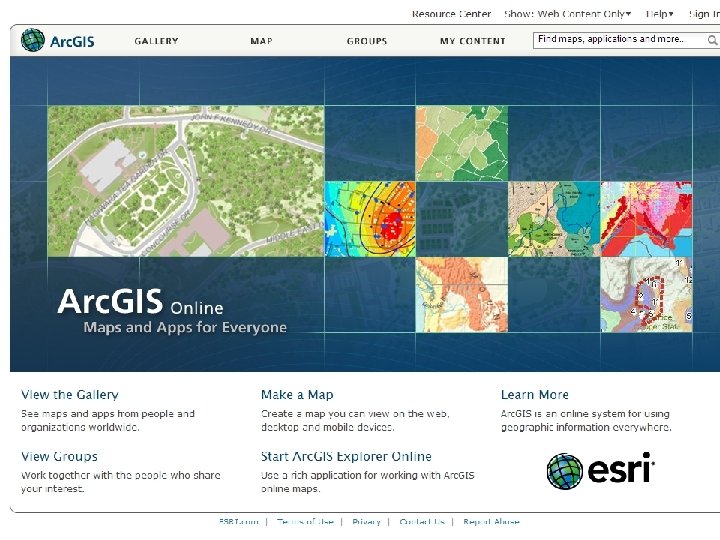Image resolution: width=720 pixels, height=540 pixels.
Task: Open the thumbnail with red dashed outline
Action: pos(647,294)
